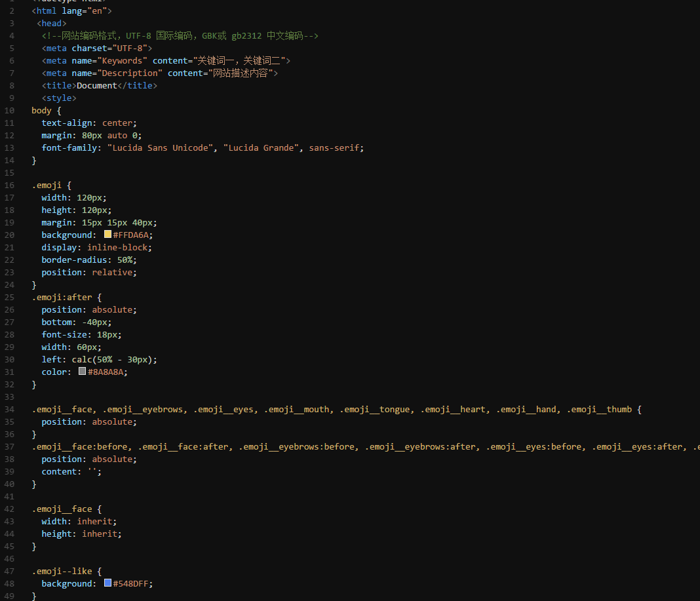Screen dimensions: 700x601
Task: Click the .emoji:after selector
Action: [x=62, y=298]
